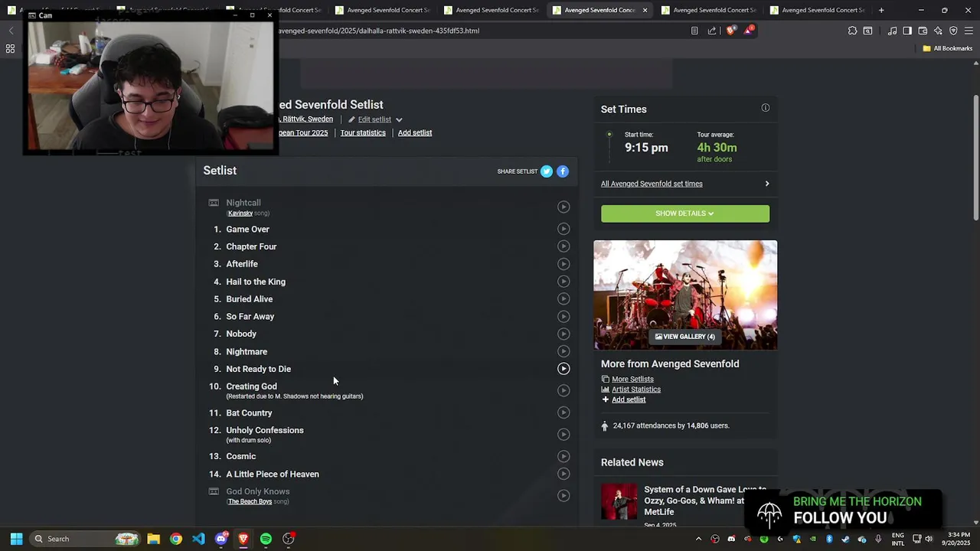980x551 pixels.
Task: Play video for Game Over
Action: (x=563, y=229)
